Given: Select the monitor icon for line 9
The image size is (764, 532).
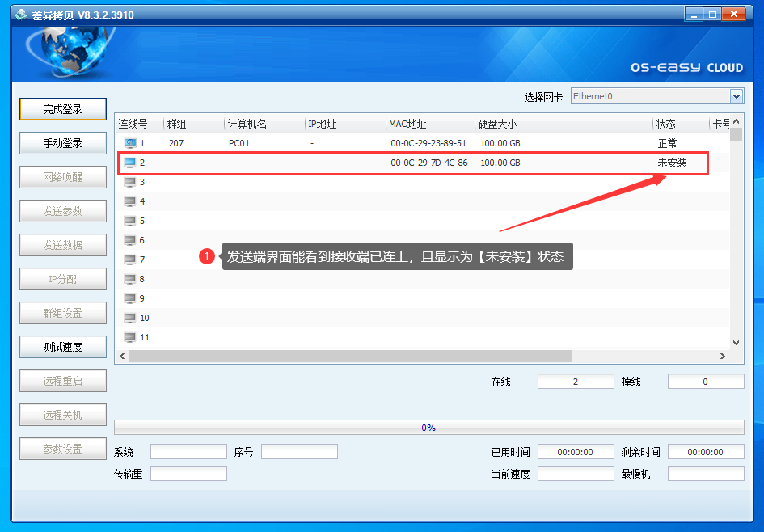Looking at the screenshot, I should [x=130, y=298].
